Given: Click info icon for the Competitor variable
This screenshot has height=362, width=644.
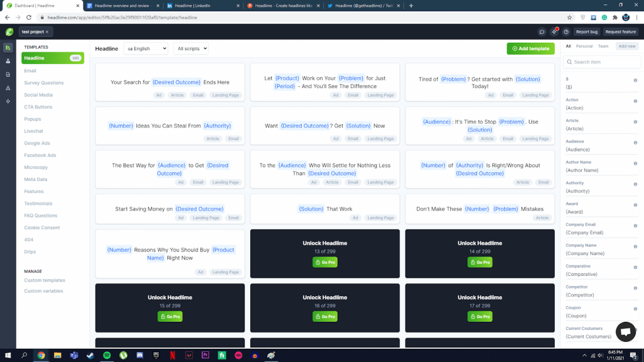Looking at the screenshot, I should tap(635, 288).
